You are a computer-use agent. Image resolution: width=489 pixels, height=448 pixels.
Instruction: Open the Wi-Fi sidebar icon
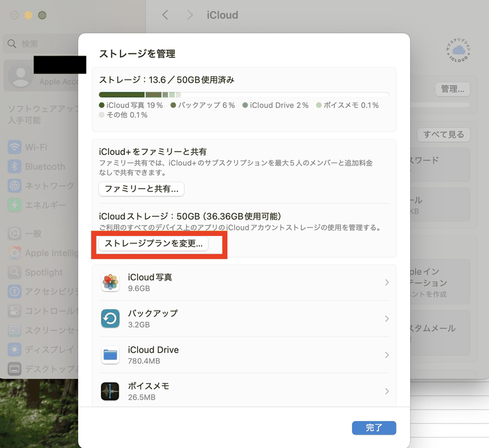pos(14,147)
